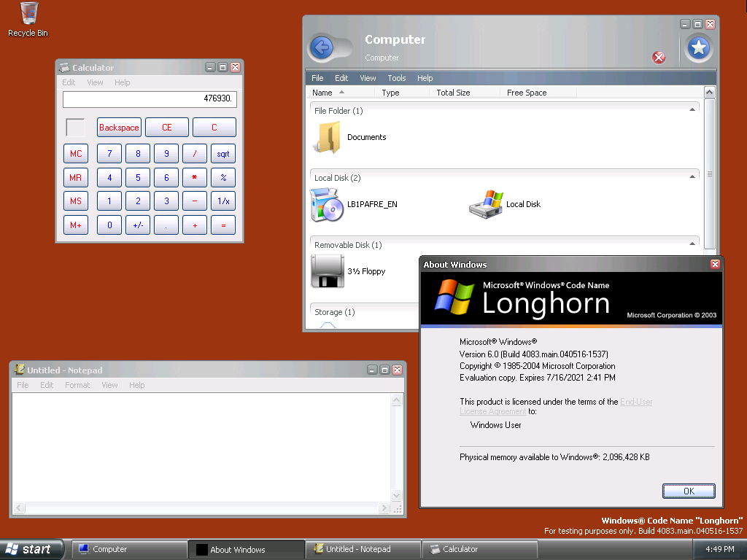Screen dimensions: 747x560
Task: Collapse the Local Disk group
Action: [692, 177]
